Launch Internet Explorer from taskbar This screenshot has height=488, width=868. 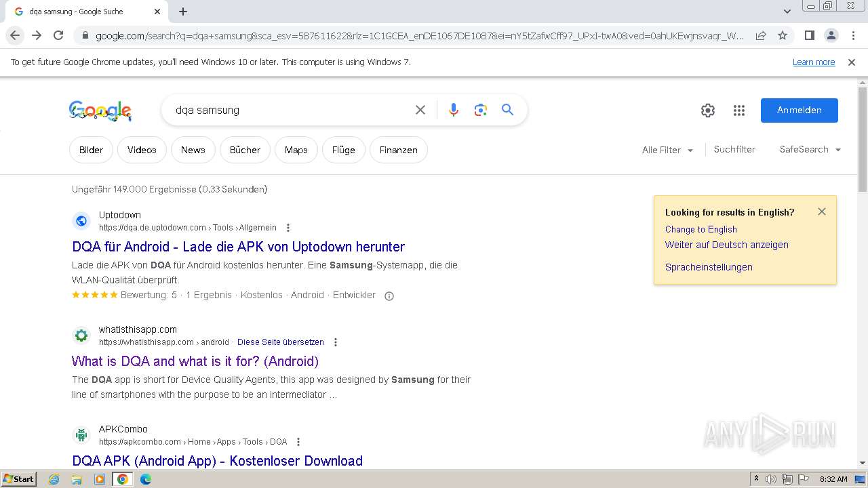(x=54, y=479)
